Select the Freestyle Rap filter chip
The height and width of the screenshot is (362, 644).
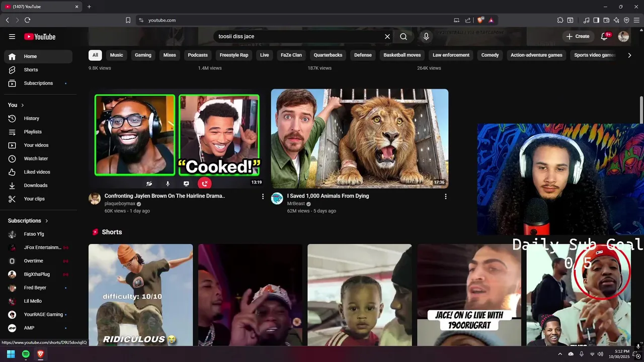click(234, 55)
